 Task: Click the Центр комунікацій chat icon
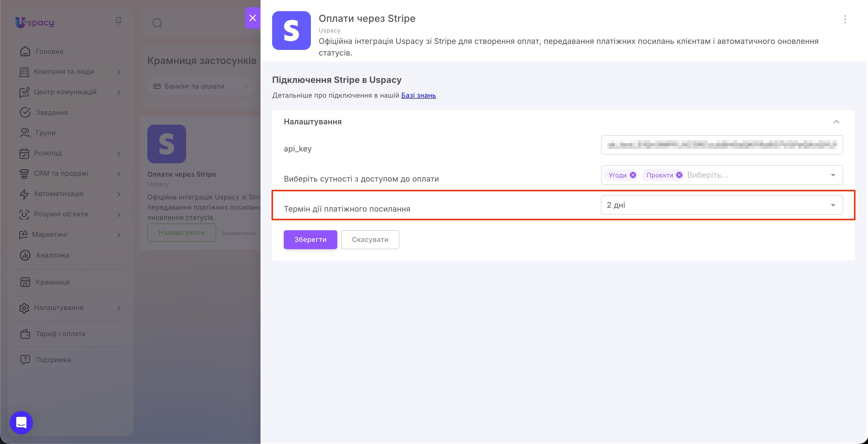pos(24,92)
